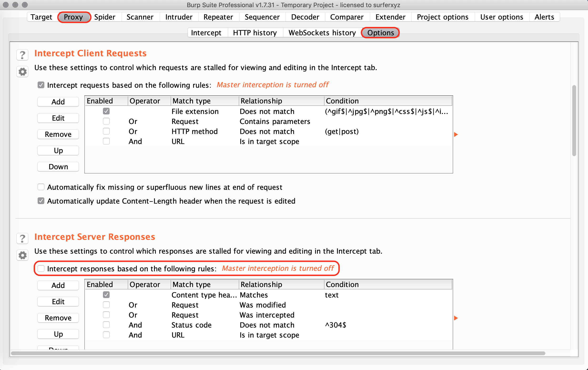
Task: Switch to the HTTP history sub-tab
Action: 255,33
